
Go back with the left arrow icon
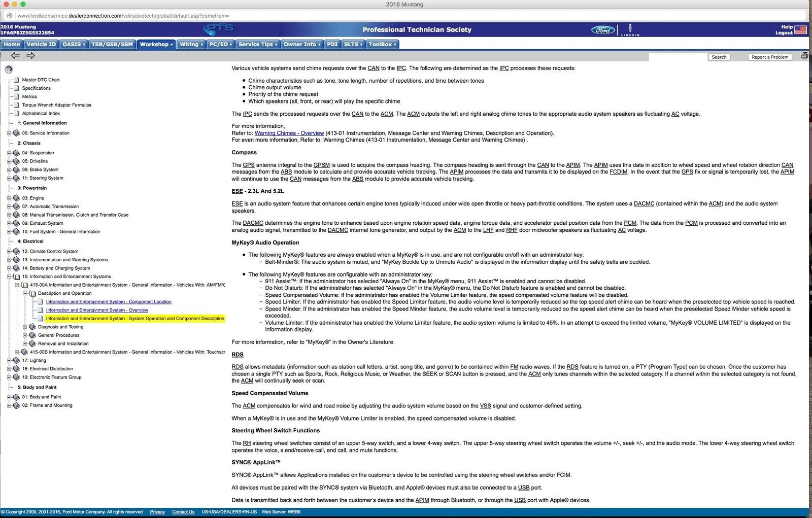pos(15,56)
